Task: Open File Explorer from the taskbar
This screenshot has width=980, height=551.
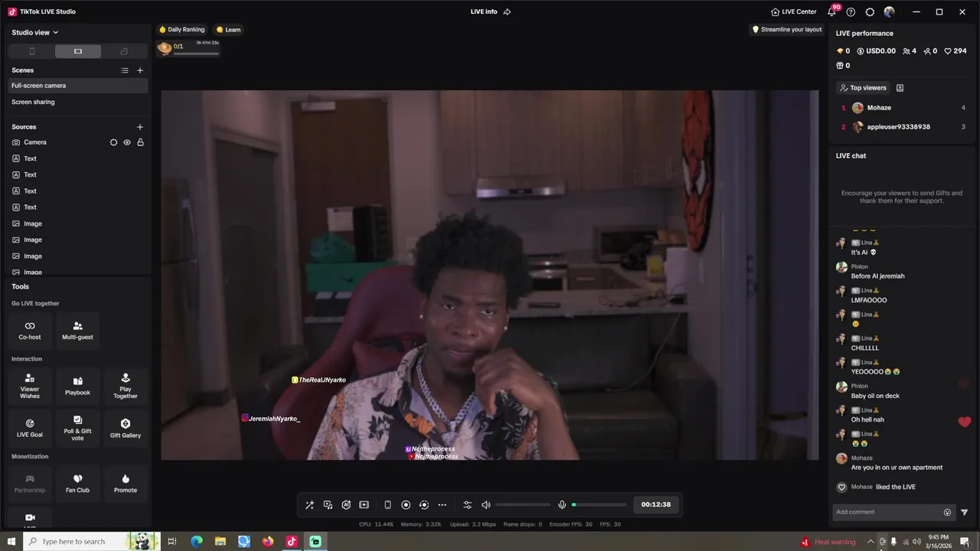Action: (x=220, y=542)
